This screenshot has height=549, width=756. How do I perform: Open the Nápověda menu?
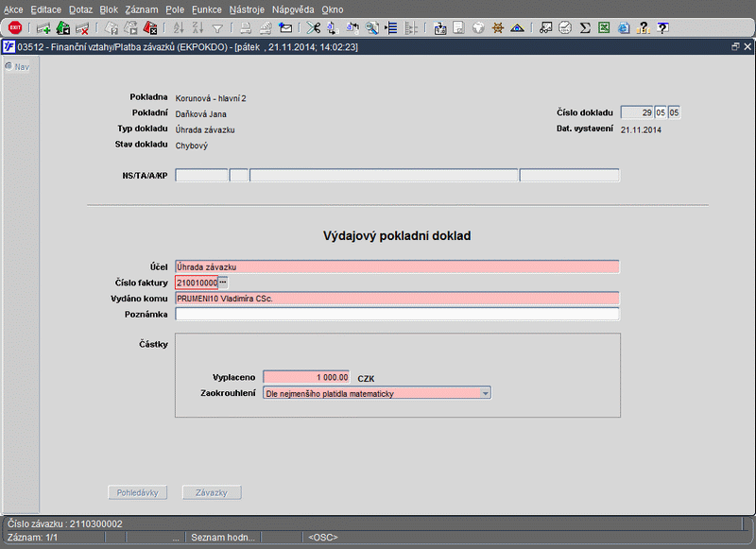[293, 9]
